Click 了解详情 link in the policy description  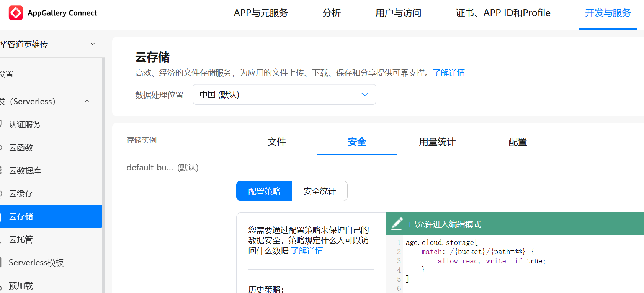[x=307, y=251]
